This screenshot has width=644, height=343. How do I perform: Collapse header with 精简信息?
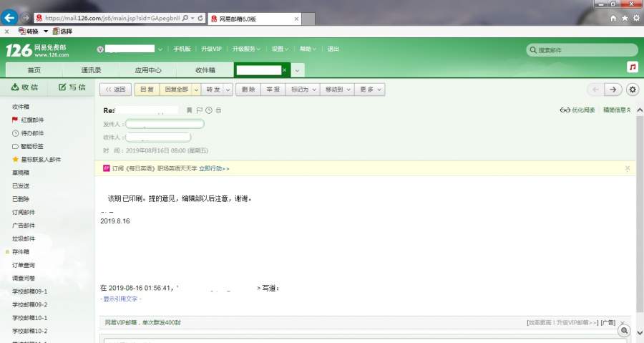point(617,110)
